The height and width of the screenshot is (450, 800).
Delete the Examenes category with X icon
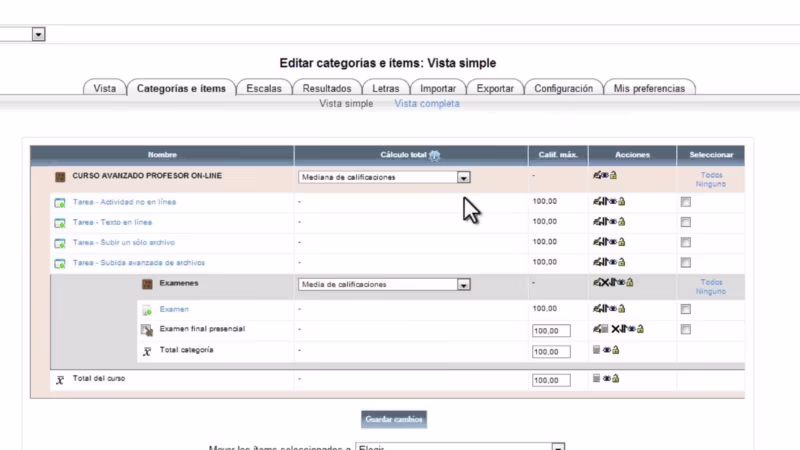pos(605,282)
